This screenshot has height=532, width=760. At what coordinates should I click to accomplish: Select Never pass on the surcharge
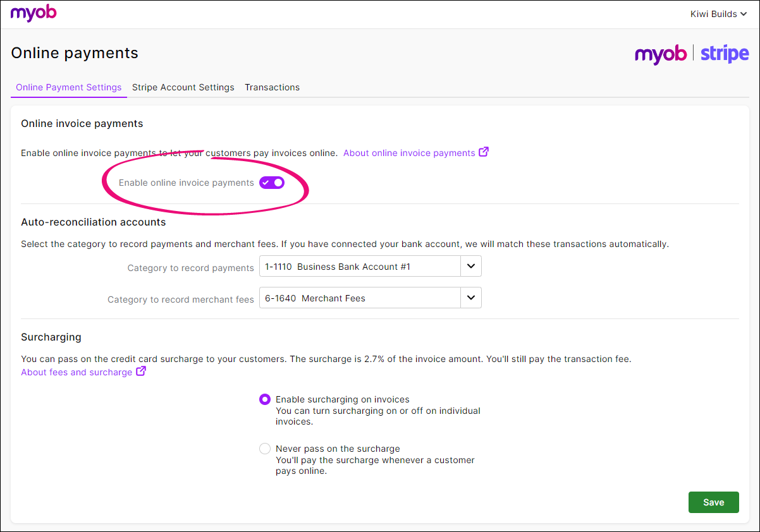tap(265, 449)
